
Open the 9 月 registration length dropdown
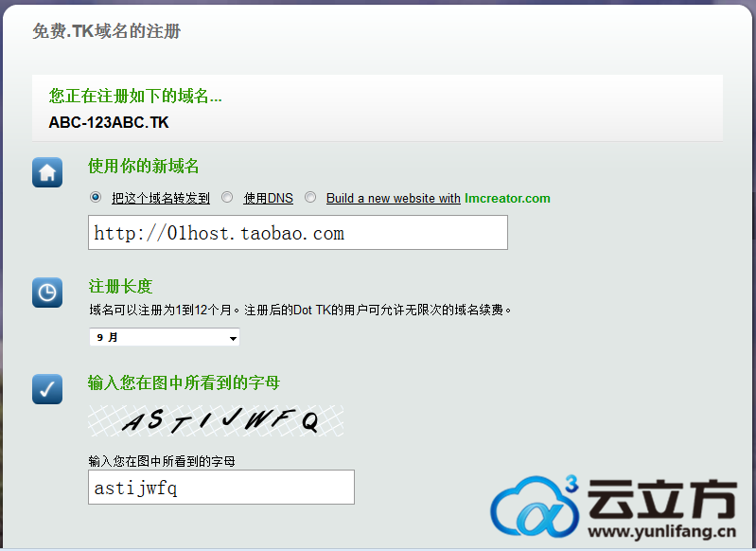[x=163, y=337]
